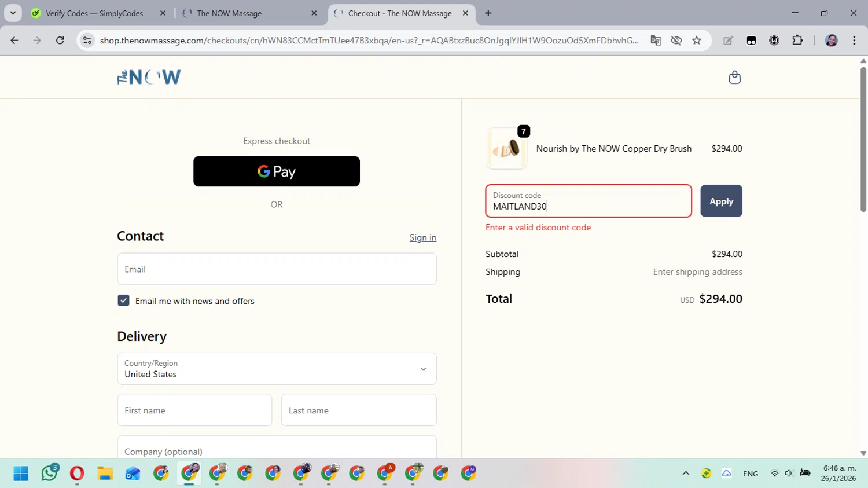Viewport: 868px width, 488px height.
Task: Go back to previous page
Action: [x=14, y=41]
